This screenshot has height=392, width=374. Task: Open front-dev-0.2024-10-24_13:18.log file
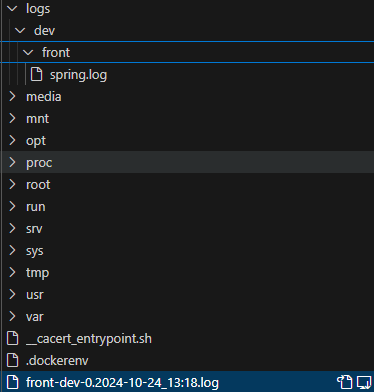click(x=122, y=383)
